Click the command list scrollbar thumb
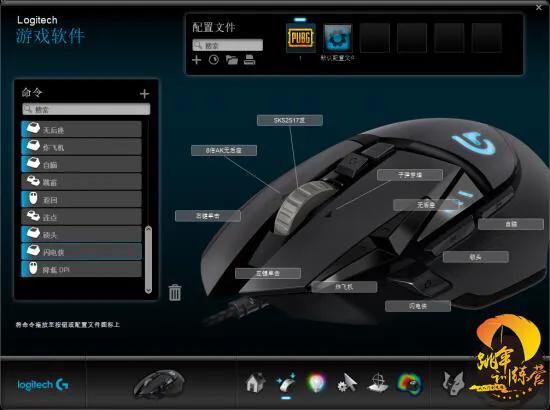550x410 pixels. pos(148,260)
